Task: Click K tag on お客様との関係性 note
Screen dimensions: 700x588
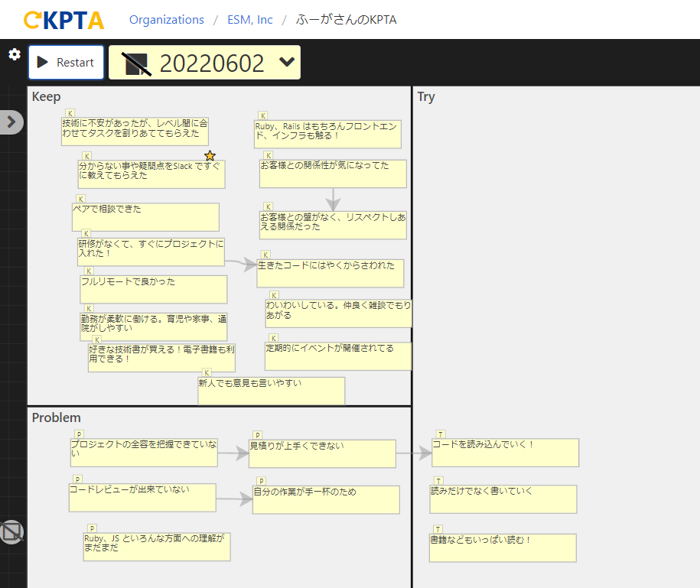Action: [x=269, y=156]
